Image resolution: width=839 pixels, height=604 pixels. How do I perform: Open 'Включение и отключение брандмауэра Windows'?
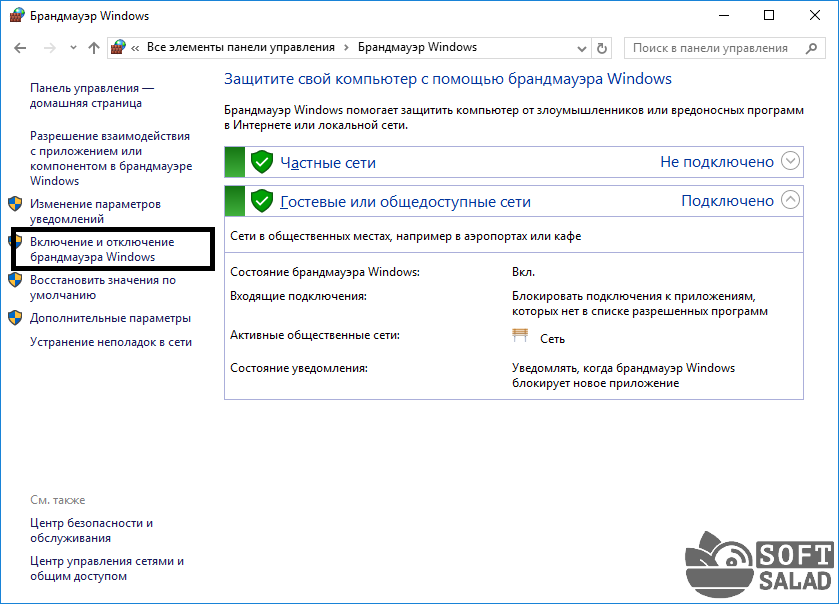pyautogui.click(x=102, y=249)
